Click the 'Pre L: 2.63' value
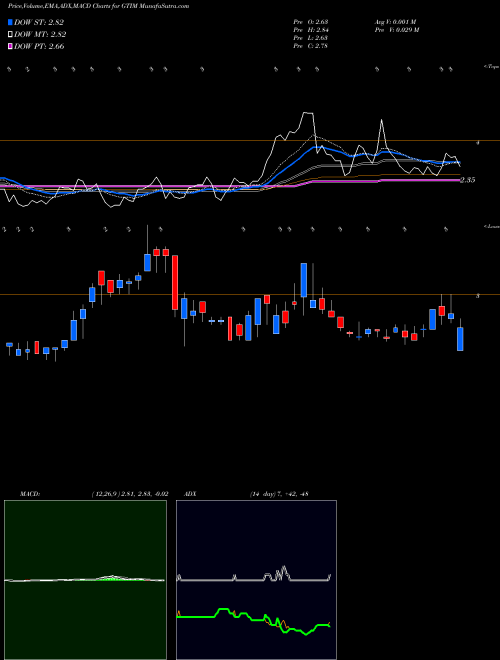 tap(311, 38)
